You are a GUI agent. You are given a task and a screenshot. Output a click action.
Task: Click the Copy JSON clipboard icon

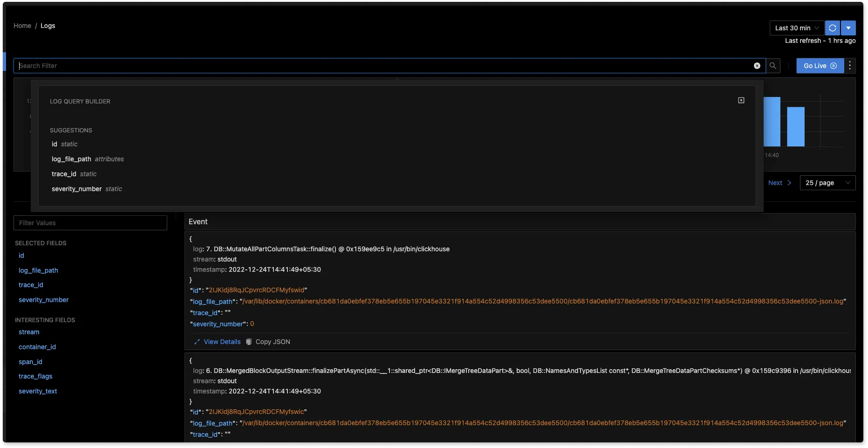[x=249, y=342]
